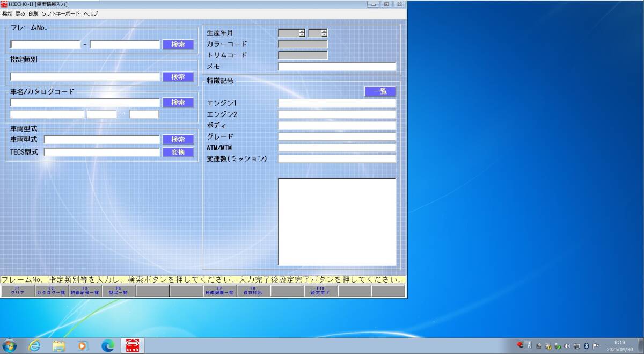Click the volume speaker tray icon
This screenshot has height=354, width=644.
tap(567, 345)
